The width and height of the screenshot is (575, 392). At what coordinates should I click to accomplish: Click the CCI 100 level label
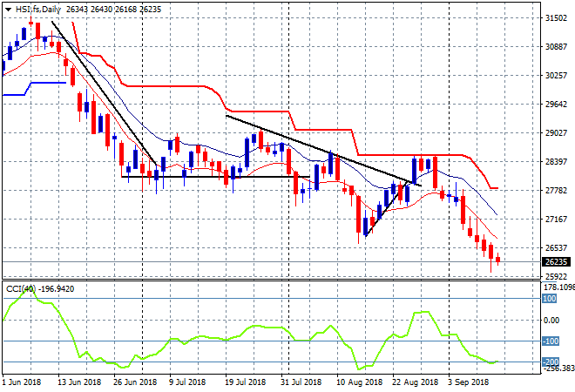(550, 299)
